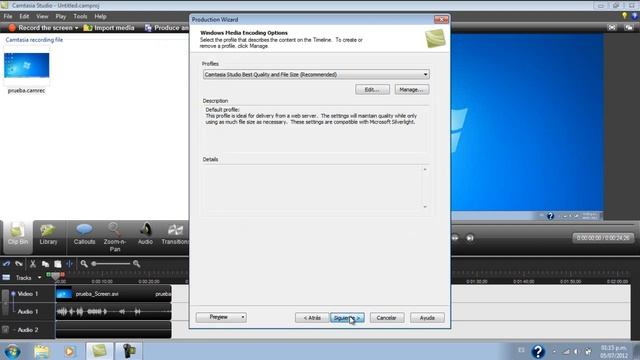This screenshot has width=640, height=360.
Task: Open the Transitions tool
Action: 175,236
